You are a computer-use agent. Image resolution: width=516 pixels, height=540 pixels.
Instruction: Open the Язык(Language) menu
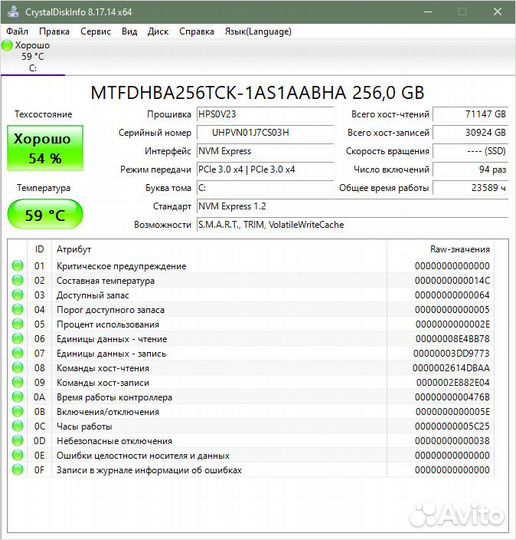[x=258, y=31]
